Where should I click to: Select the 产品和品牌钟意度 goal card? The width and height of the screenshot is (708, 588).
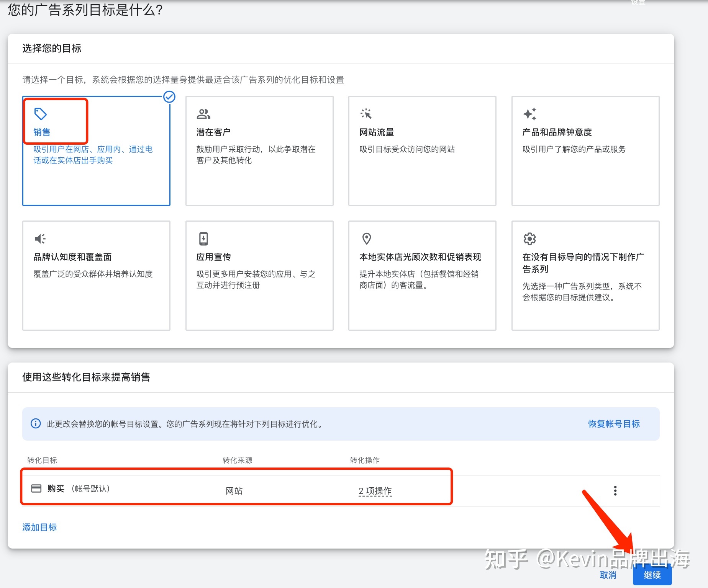point(585,150)
